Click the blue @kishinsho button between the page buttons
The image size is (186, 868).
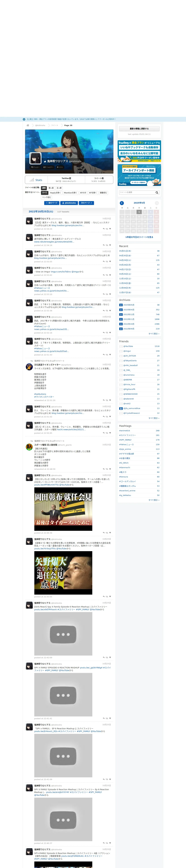click(69, 203)
